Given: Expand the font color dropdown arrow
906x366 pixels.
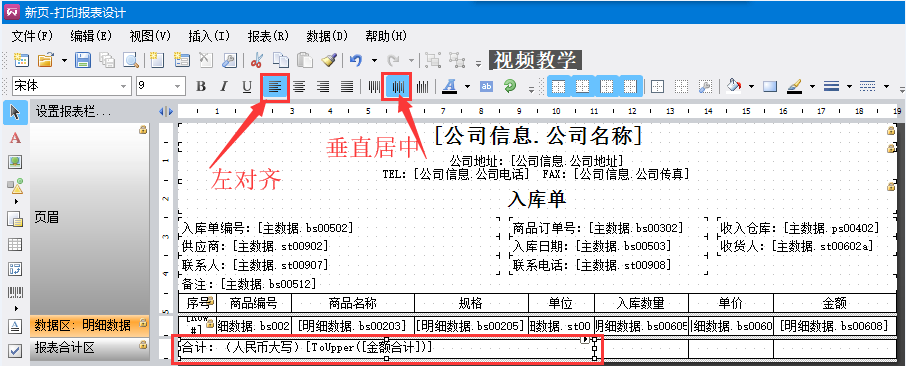Looking at the screenshot, I should [467, 87].
